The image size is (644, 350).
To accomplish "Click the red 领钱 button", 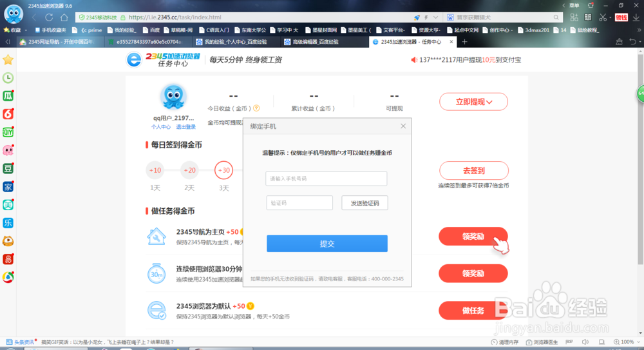I will click(621, 17).
